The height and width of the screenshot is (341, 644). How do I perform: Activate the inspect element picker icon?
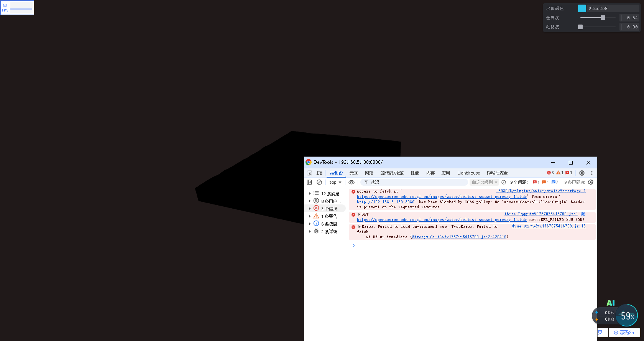[309, 173]
